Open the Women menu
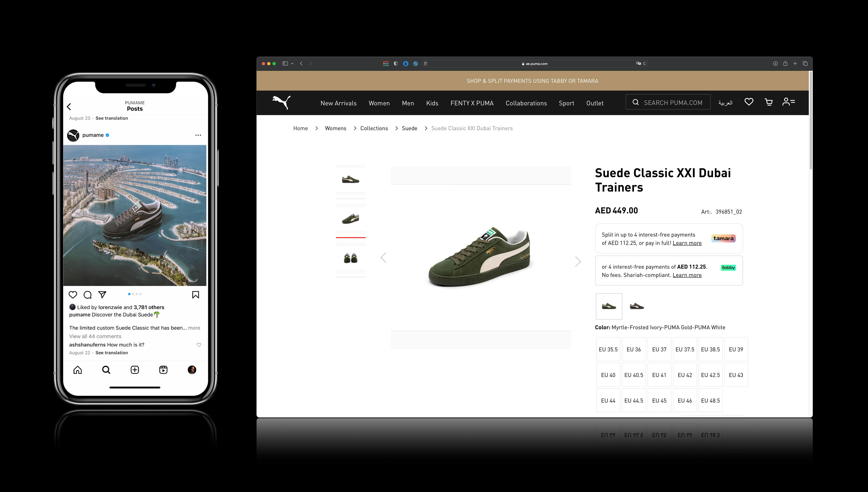 (379, 103)
